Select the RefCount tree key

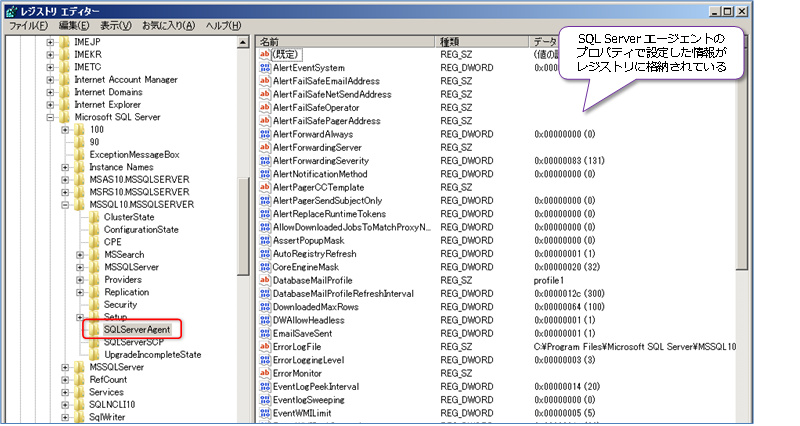108,380
